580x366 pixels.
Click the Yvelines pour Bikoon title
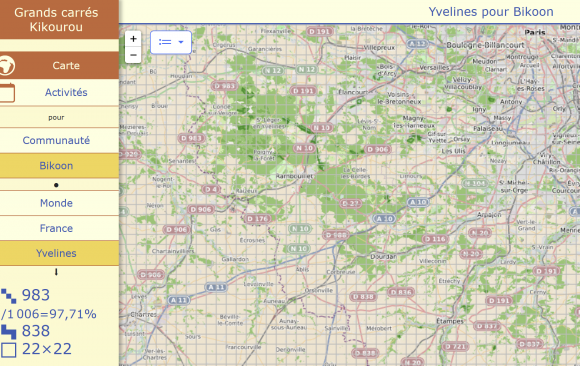tap(491, 12)
